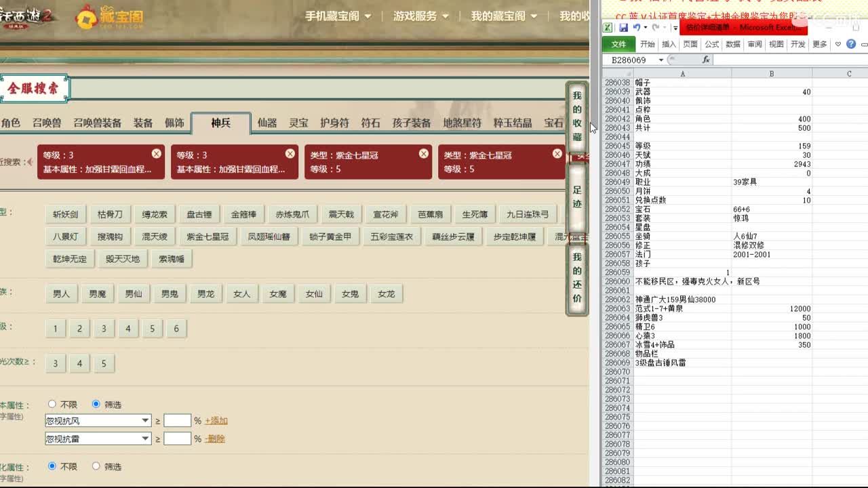This screenshot has height=488, width=868.
Task: Select column B header in Excel
Action: click(x=772, y=73)
